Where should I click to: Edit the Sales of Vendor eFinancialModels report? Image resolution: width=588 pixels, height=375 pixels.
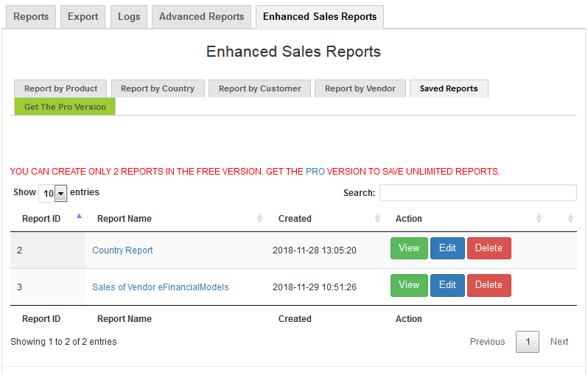click(447, 285)
